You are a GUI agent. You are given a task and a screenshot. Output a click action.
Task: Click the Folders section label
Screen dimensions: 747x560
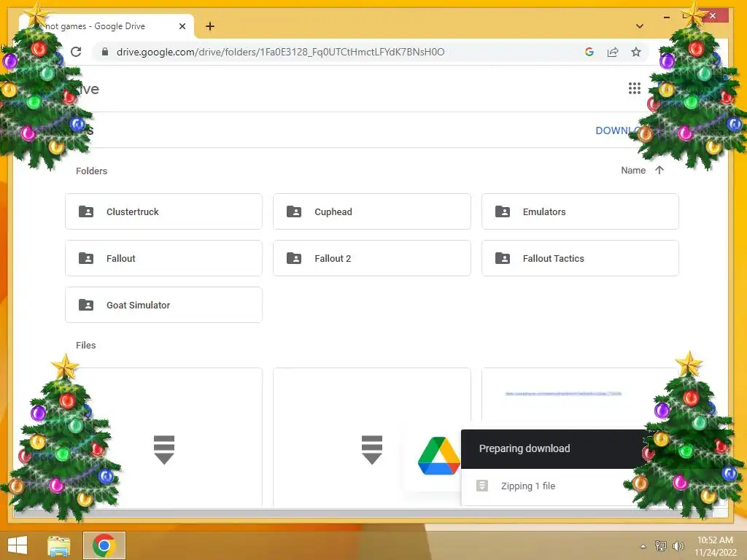(91, 171)
